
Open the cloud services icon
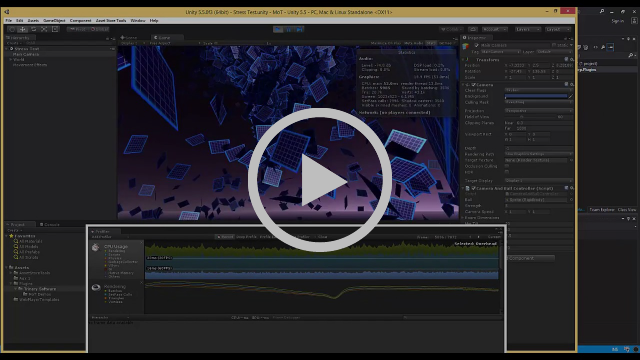coord(473,29)
